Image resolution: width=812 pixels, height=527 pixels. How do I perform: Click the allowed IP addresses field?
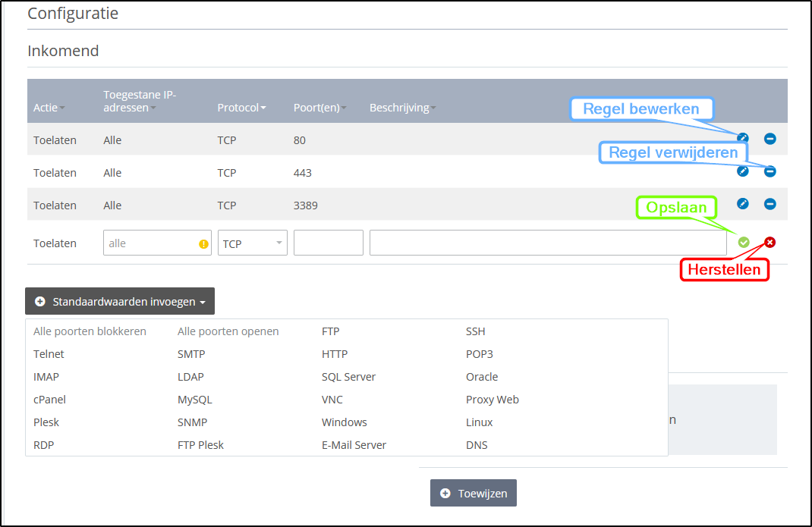point(150,243)
